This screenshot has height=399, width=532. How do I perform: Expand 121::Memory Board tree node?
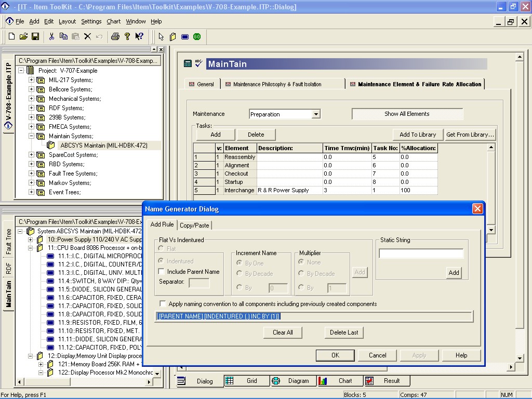pyautogui.click(x=41, y=364)
